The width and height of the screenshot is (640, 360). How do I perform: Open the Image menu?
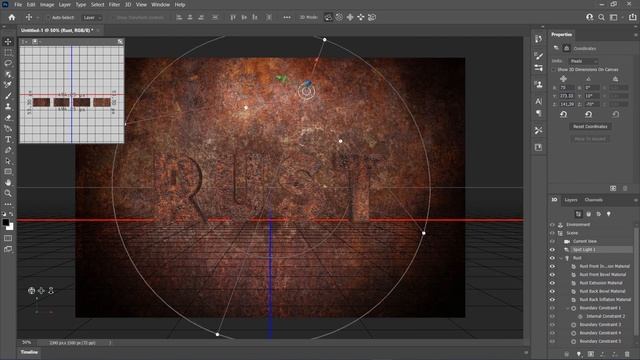(x=47, y=4)
